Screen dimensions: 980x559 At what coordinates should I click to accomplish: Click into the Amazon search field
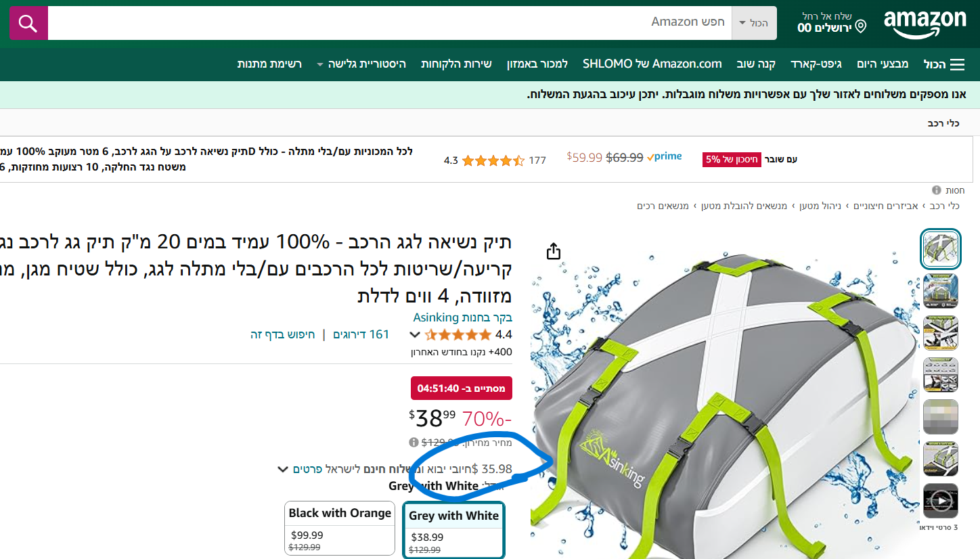coord(390,23)
